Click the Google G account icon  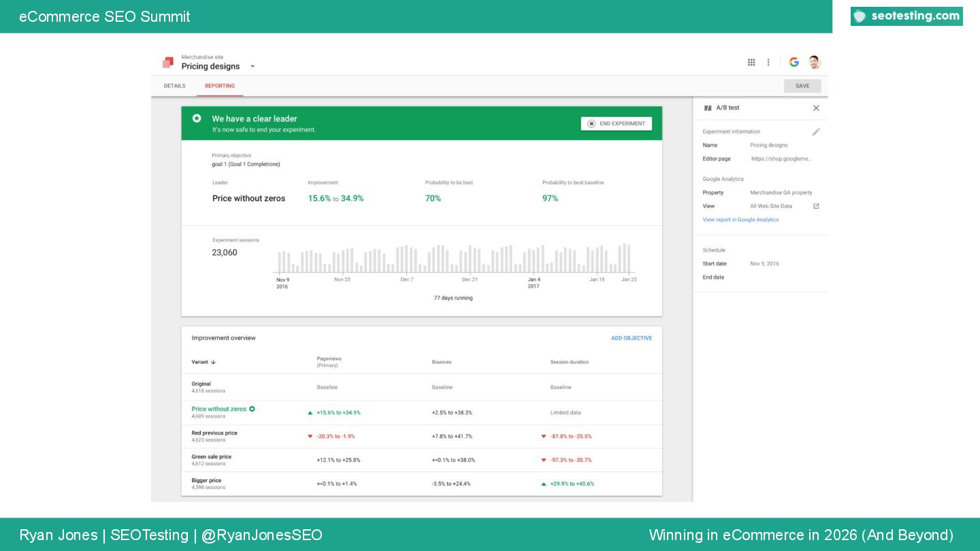pos(794,63)
